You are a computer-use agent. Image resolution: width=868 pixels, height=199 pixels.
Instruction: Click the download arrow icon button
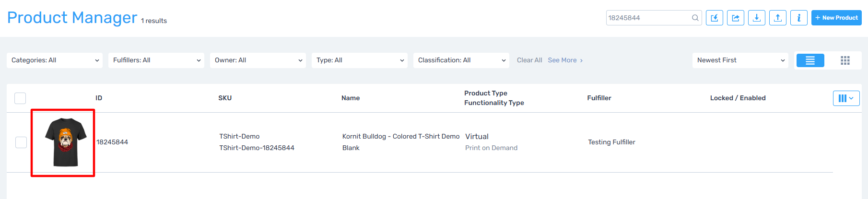757,18
